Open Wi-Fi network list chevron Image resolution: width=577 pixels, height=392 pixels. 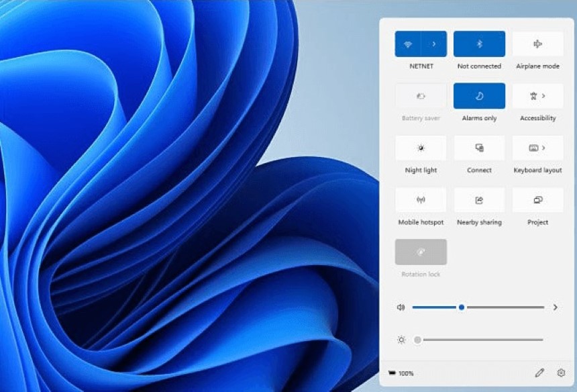(x=434, y=44)
